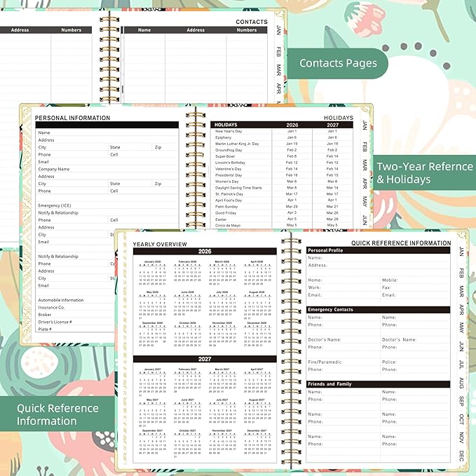Select the 'QUICK REFERENCE INFORMATION' page heading
This screenshot has width=476, height=476.
[x=401, y=243]
